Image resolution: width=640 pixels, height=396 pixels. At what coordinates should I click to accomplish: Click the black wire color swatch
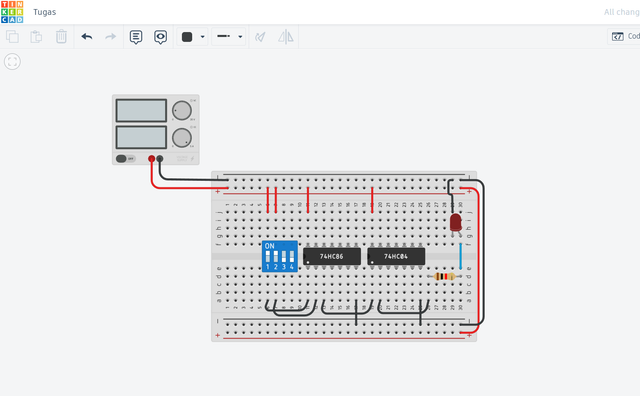[187, 37]
